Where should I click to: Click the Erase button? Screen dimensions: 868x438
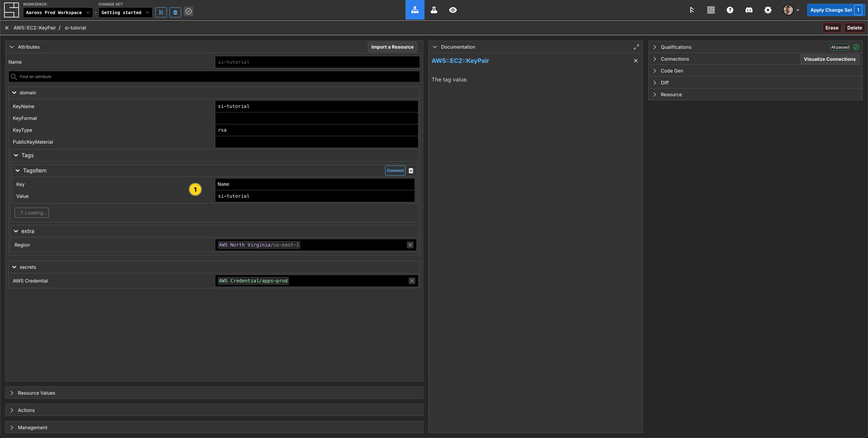832,28
